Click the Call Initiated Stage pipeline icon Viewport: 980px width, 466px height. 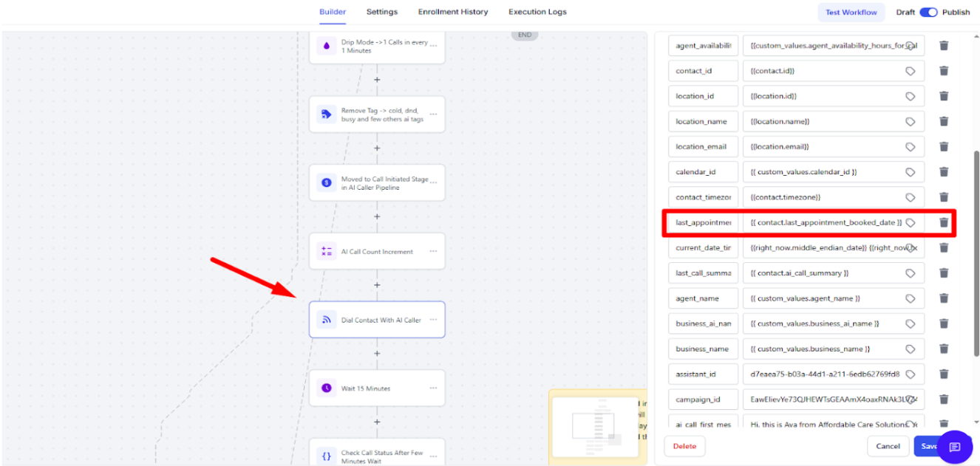point(326,182)
